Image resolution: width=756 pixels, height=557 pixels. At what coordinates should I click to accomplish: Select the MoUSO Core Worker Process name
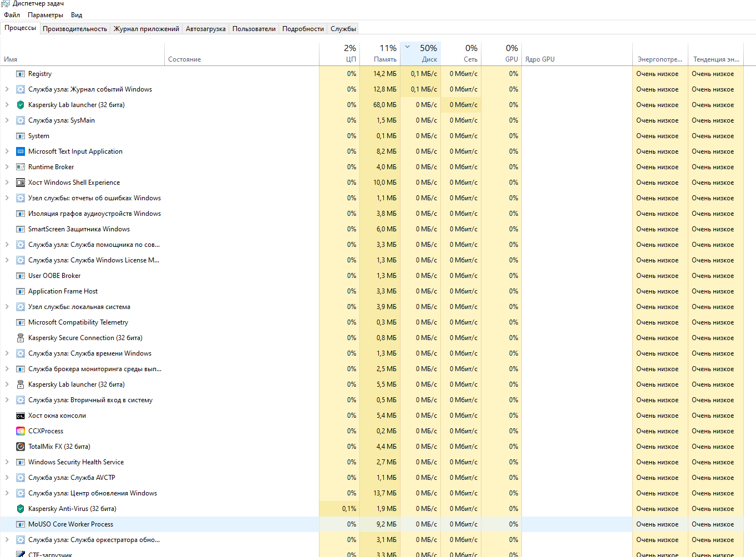point(70,524)
